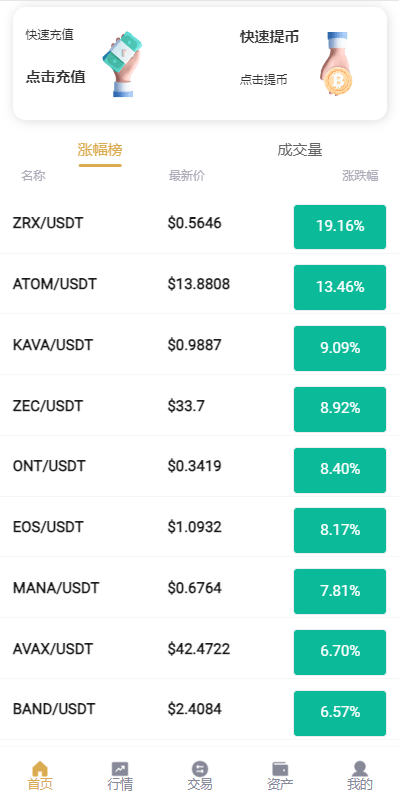Open the EOS/USDT pair price $1.0932

195,527
